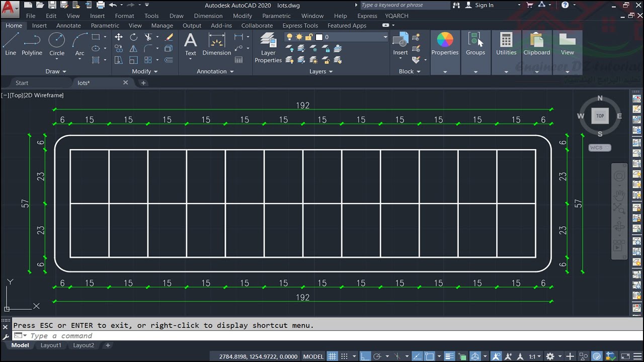Click the Sign In link
The width and height of the screenshot is (644, 362).
point(484,5)
